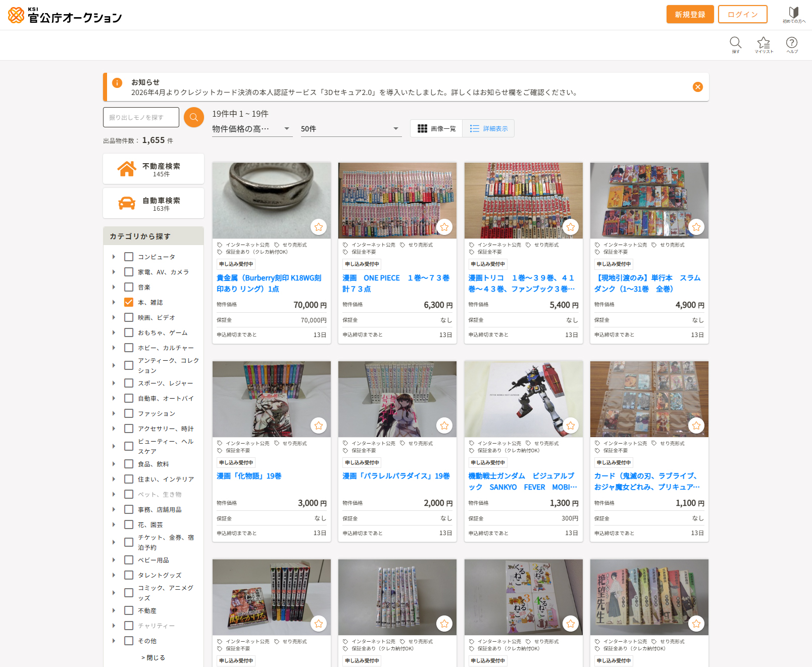Screen dimensions: 812x667
Task: Open the スラムダンク 単行本 listing title
Action: point(647,283)
